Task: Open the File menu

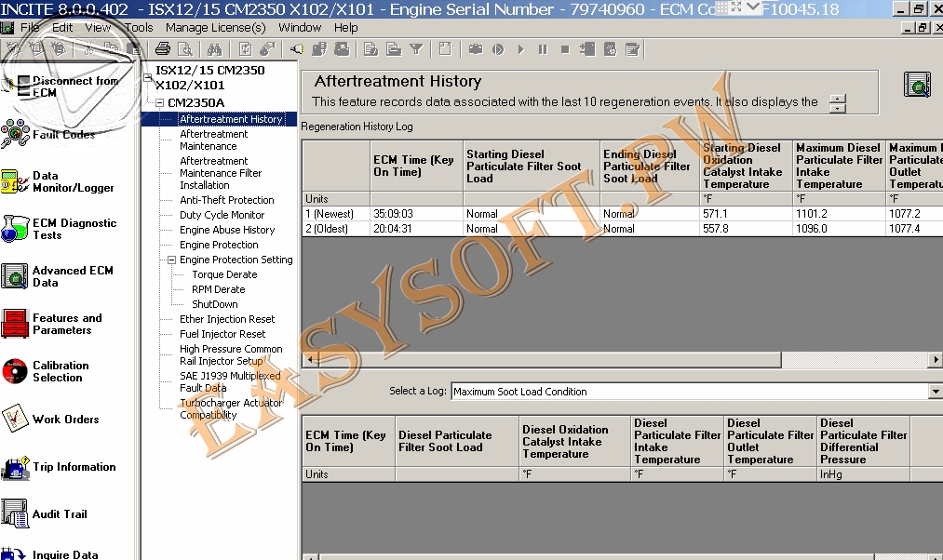Action: tap(30, 28)
